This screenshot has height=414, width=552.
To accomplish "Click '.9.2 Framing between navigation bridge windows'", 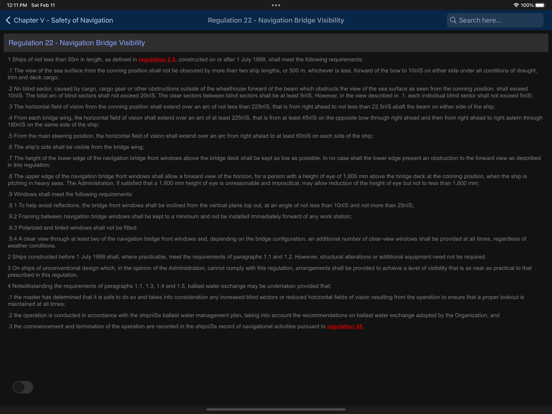I will tap(180, 217).
